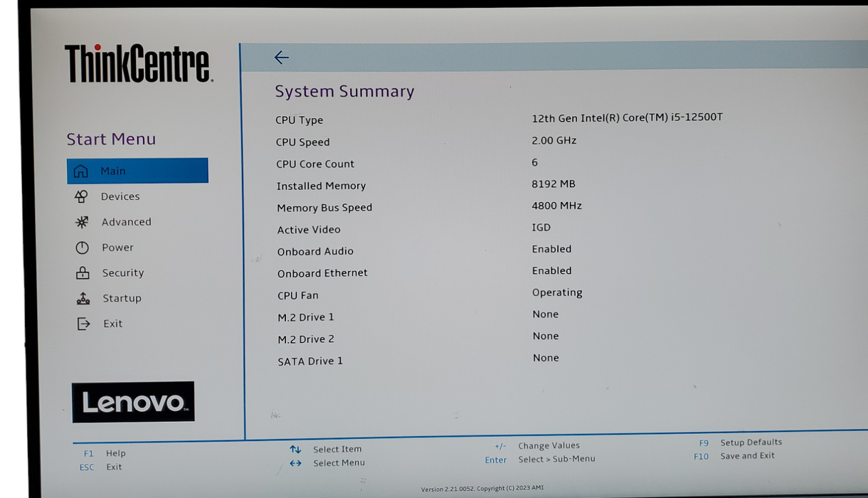Viewport: 868px width, 498px height.
Task: Click Enabled value for Onboard Audio
Action: click(x=552, y=249)
